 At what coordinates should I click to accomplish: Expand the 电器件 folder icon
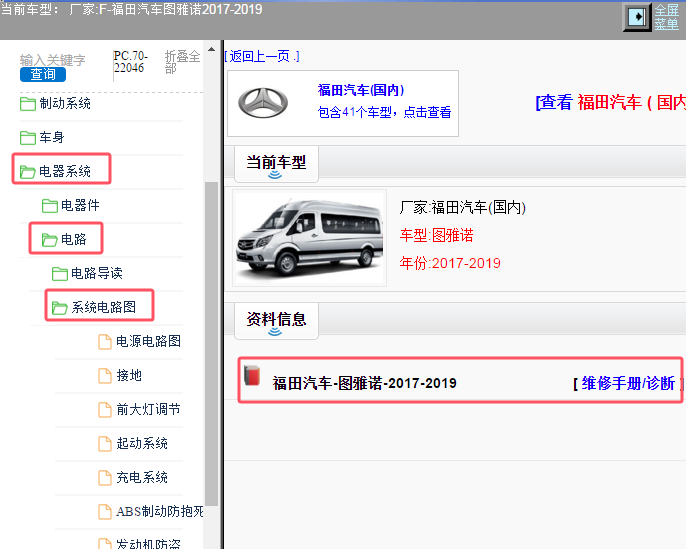49,206
